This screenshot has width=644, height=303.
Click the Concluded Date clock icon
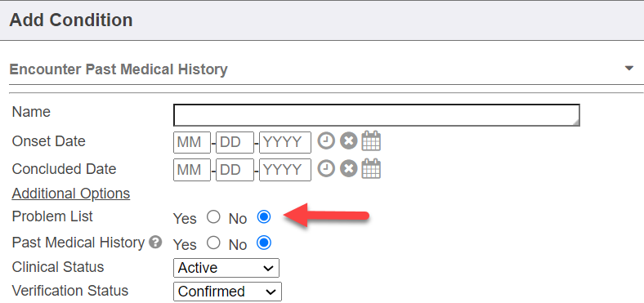tap(326, 169)
